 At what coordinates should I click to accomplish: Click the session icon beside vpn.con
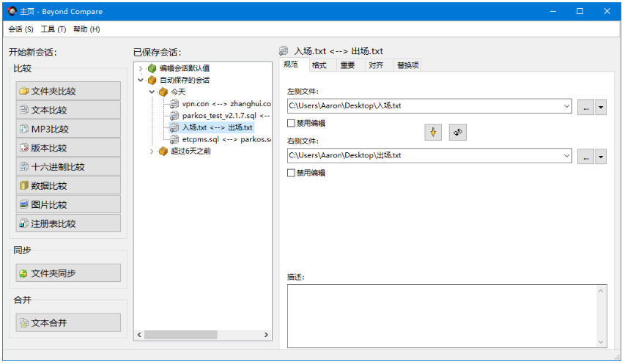click(174, 104)
